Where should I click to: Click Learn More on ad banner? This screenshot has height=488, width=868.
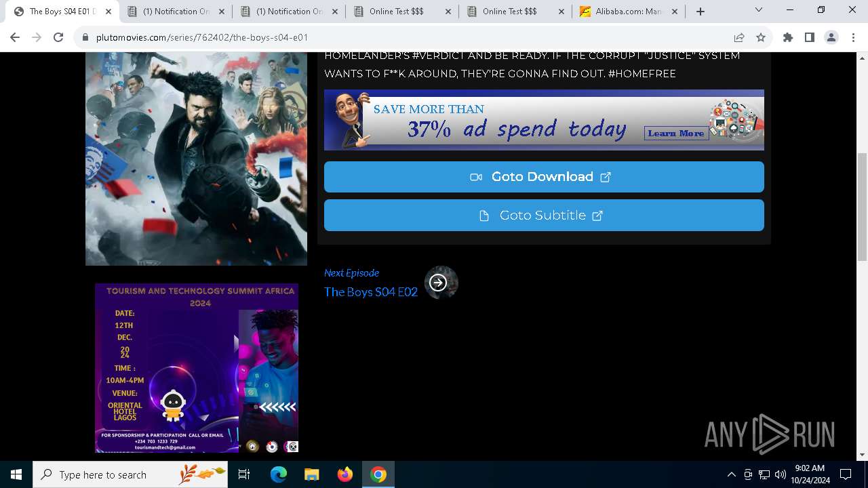tap(676, 133)
